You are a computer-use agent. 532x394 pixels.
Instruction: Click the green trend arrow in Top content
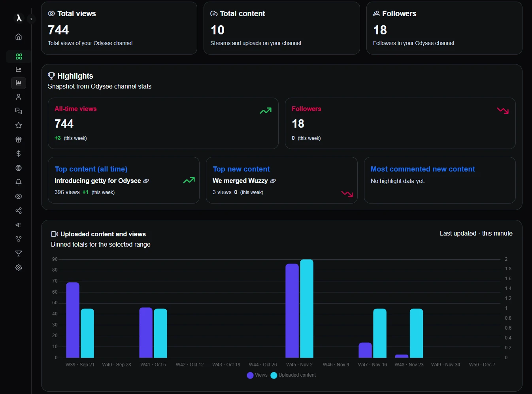tap(189, 180)
